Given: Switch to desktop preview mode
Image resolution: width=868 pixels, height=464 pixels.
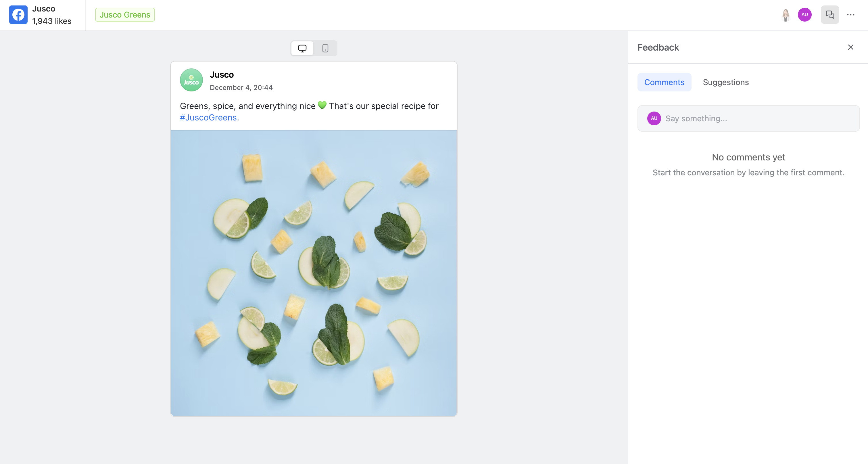Looking at the screenshot, I should (x=302, y=48).
